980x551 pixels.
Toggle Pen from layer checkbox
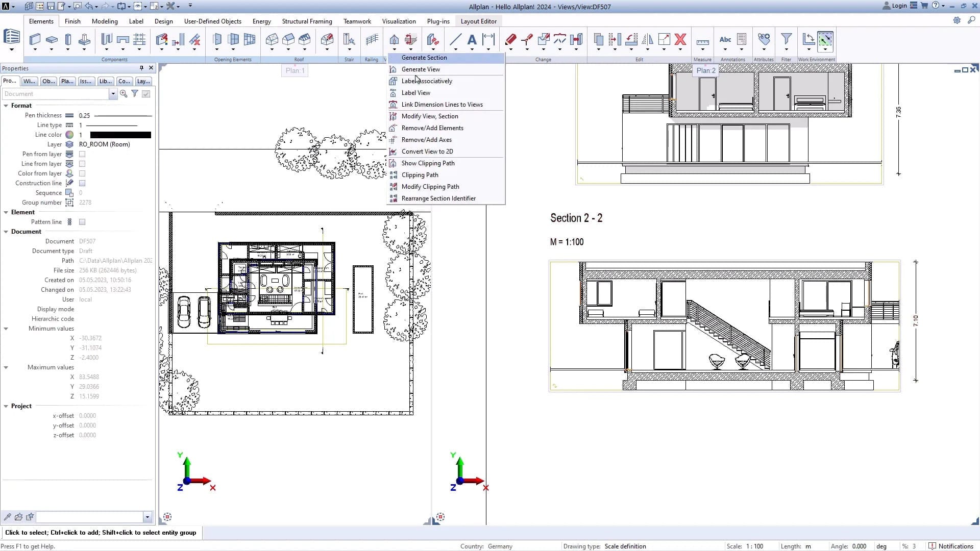tap(82, 154)
